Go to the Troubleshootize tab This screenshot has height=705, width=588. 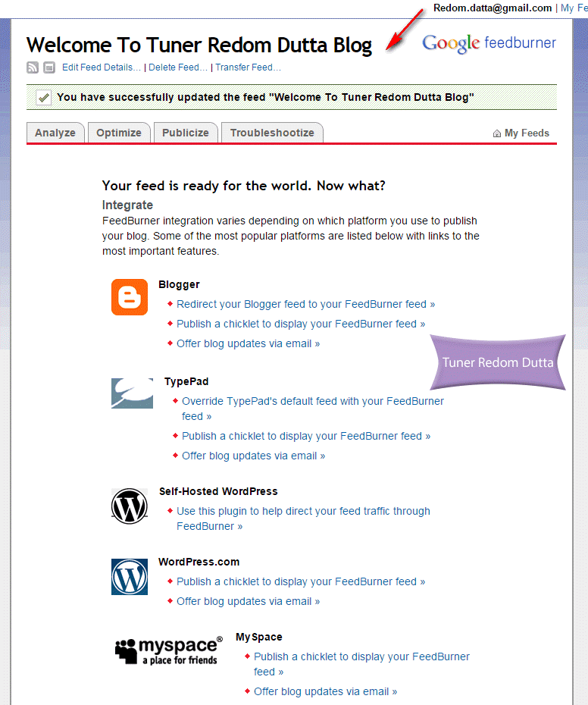(272, 133)
